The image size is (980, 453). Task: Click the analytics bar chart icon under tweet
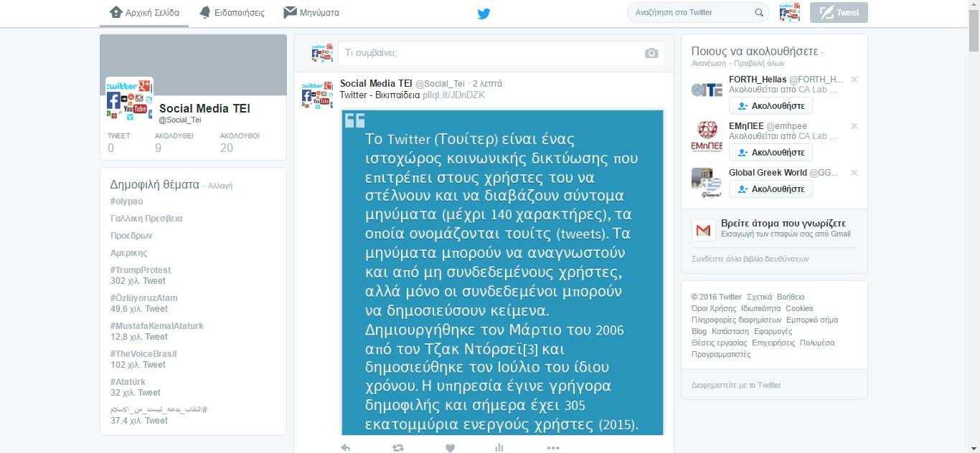(x=499, y=447)
